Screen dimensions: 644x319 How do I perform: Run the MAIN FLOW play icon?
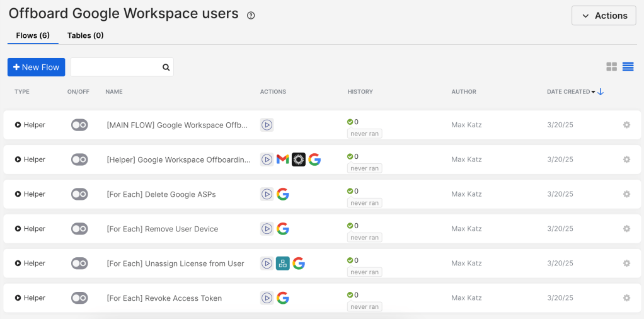pos(267,125)
